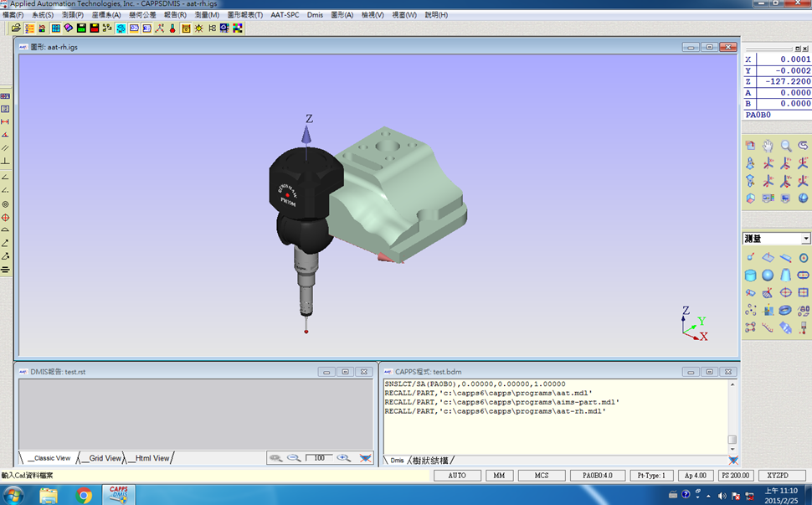812x505 pixels.
Task: Toggle the AUTO mode status button
Action: [x=457, y=476]
